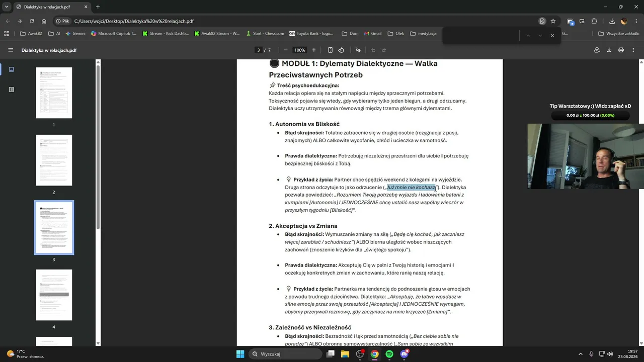Screen dimensions: 644x362
Task: Open the medytacja bookmark folder
Action: (423, 34)
